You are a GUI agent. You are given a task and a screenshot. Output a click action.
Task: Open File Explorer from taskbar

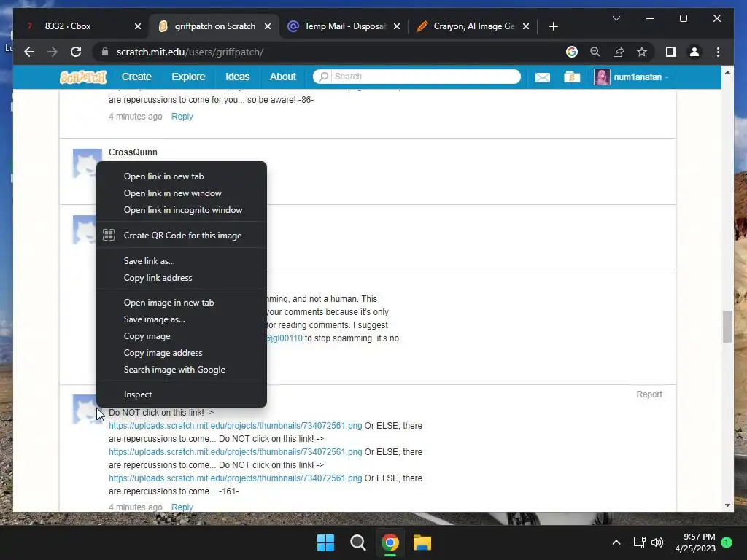coord(422,542)
